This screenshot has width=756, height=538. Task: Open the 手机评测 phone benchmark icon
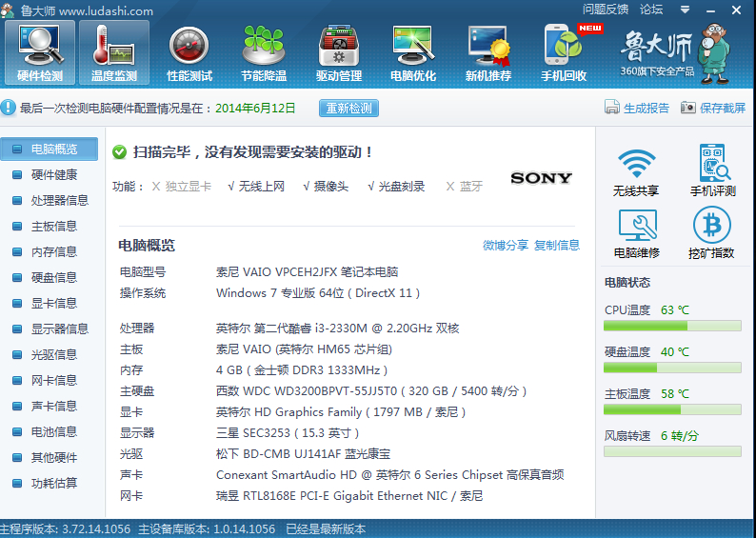(712, 170)
